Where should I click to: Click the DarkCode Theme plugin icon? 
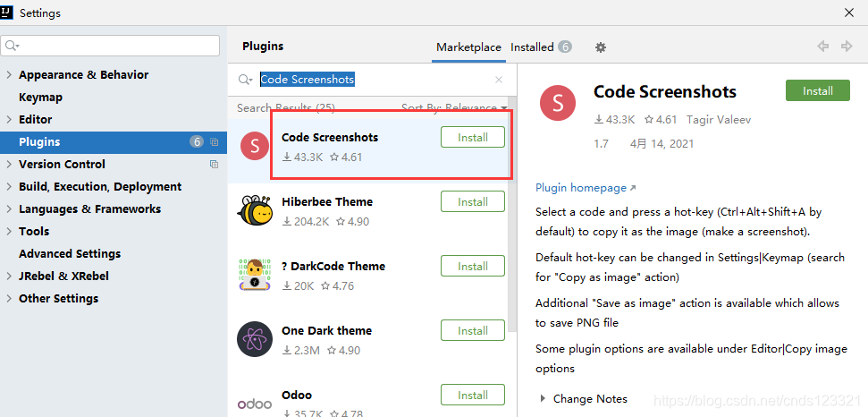coord(255,275)
